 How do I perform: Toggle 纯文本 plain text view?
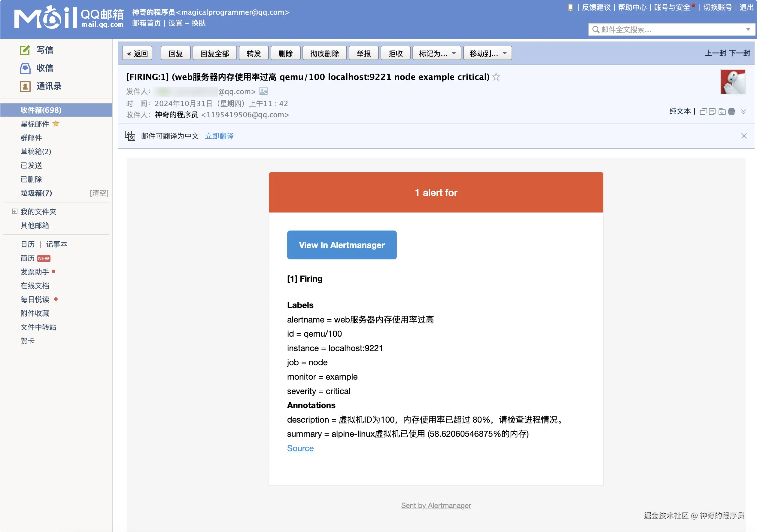(x=679, y=112)
